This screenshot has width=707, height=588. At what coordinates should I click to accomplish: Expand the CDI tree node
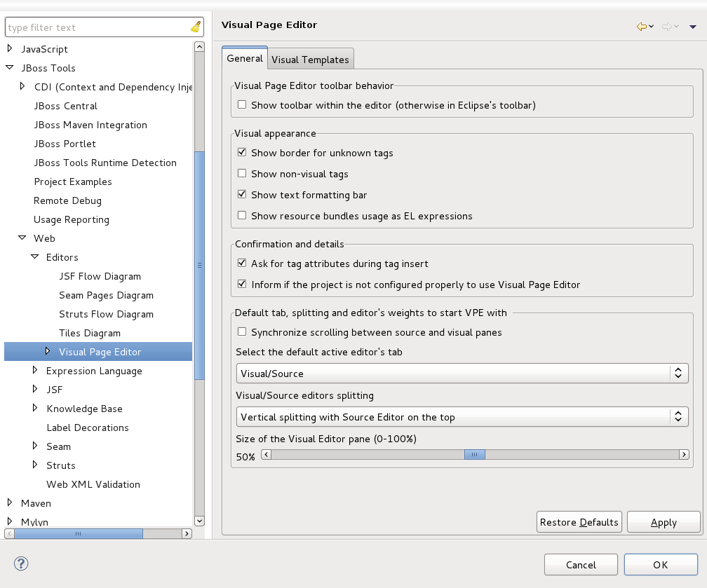[22, 86]
